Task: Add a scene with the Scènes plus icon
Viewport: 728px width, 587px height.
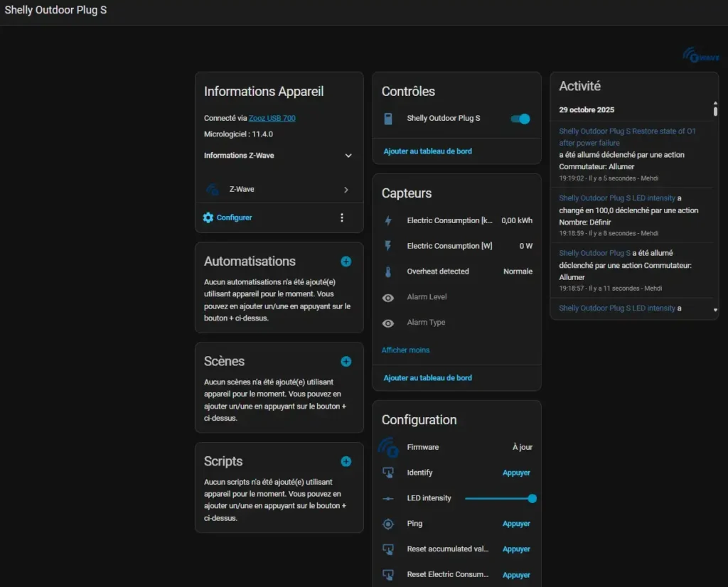Action: (346, 361)
